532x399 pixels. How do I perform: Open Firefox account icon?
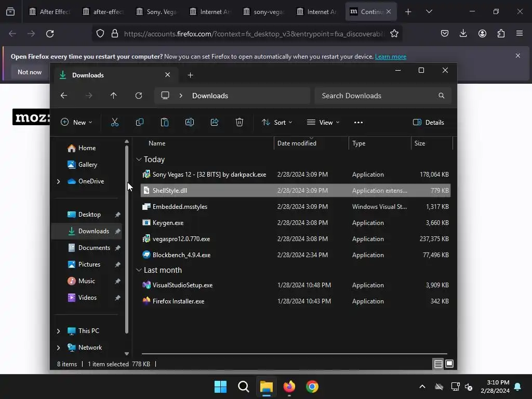[x=482, y=34]
